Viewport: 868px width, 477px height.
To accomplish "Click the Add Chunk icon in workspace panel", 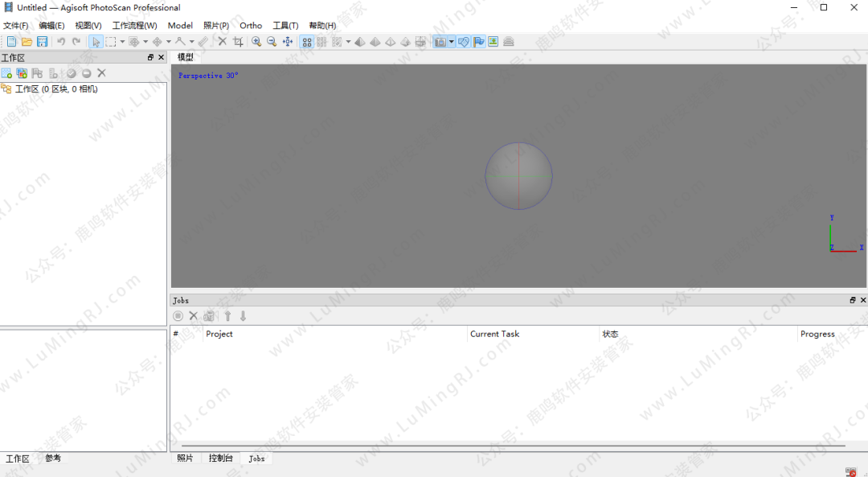I will 7,73.
